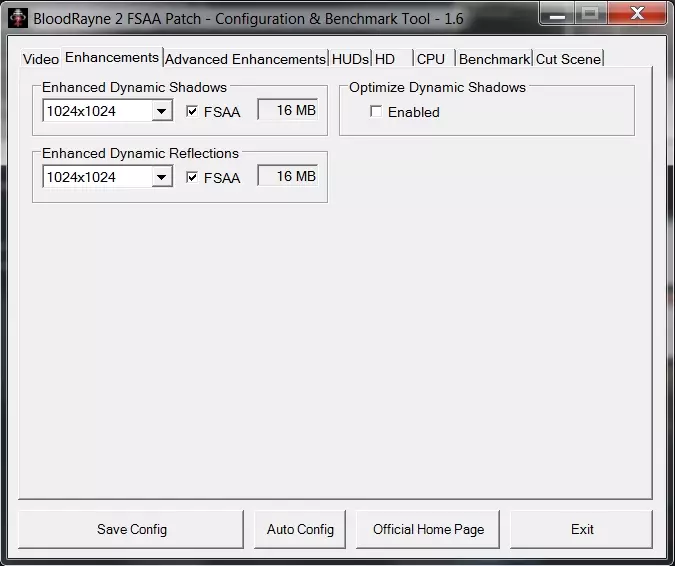Click the Shadows 16 MB memory field
675x566 pixels.
(288, 110)
